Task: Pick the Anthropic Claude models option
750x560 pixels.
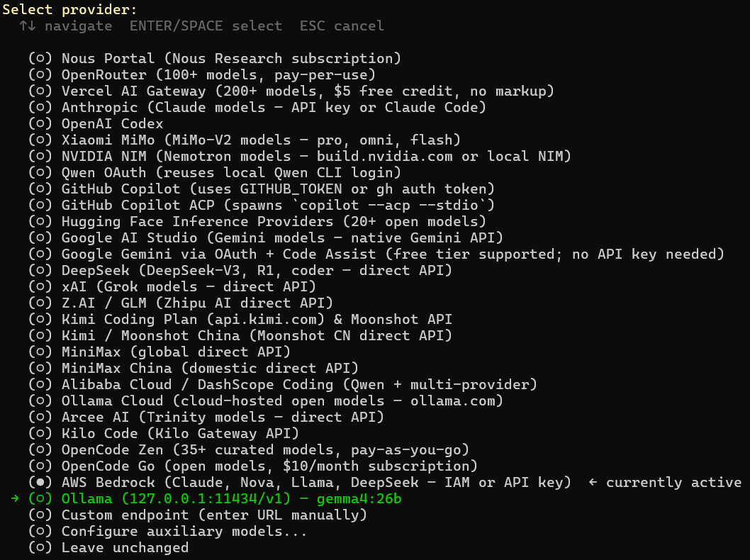Action: (x=40, y=108)
